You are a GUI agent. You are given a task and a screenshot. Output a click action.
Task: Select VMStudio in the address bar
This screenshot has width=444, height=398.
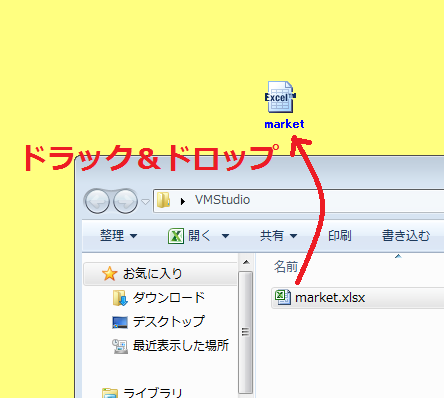tap(222, 200)
